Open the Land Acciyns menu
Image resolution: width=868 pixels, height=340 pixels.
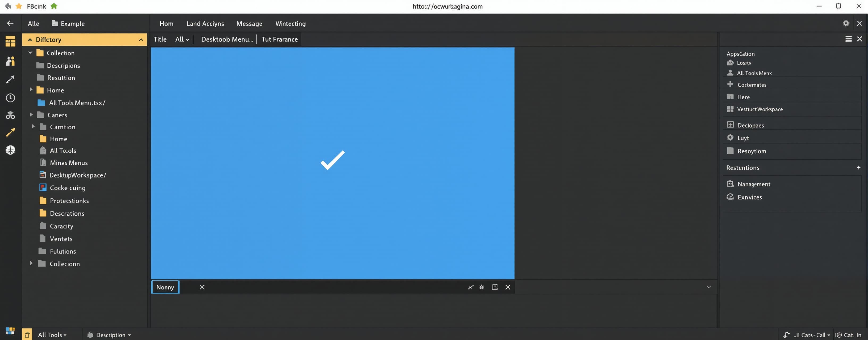coord(205,24)
